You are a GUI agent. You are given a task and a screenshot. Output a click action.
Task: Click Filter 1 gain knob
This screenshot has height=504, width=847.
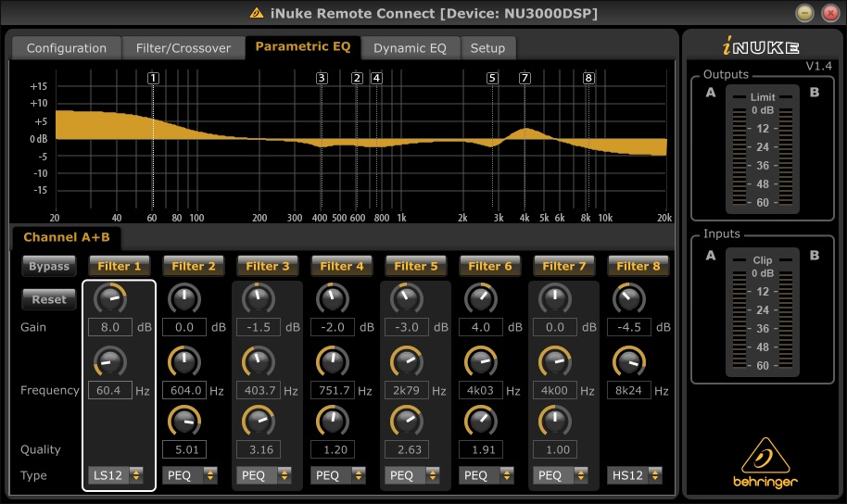click(110, 298)
